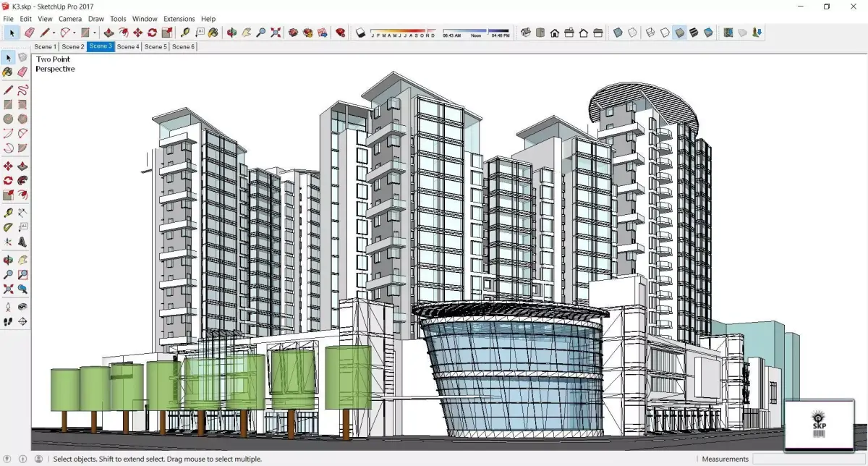
Task: Open the File menu
Action: [8, 19]
